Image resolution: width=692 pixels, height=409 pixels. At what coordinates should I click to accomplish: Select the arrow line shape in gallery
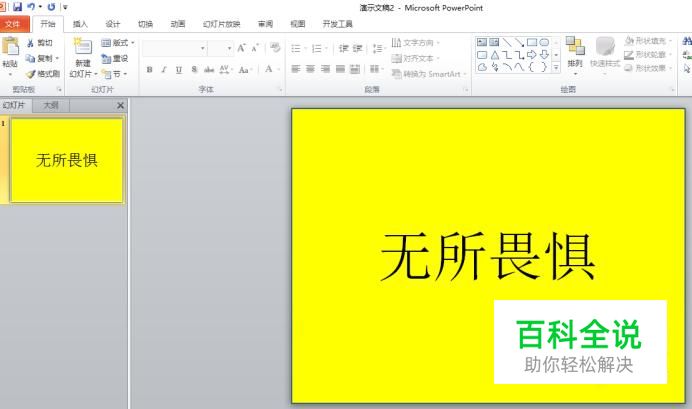519,42
